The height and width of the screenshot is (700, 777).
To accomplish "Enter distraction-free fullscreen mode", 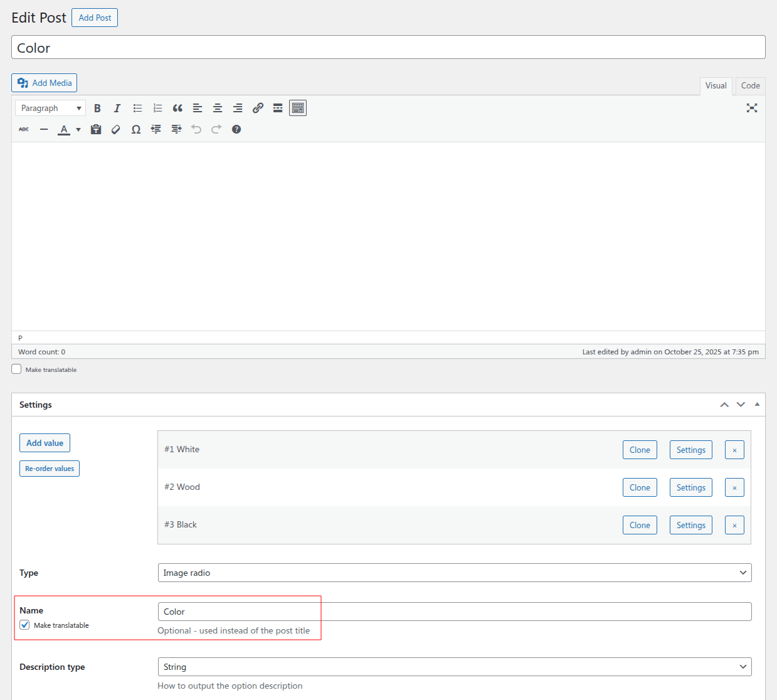I will [x=752, y=109].
